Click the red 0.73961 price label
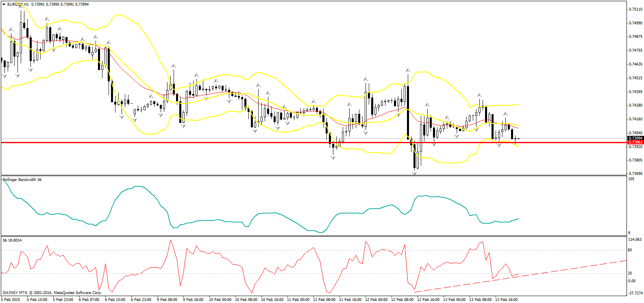 click(635, 142)
